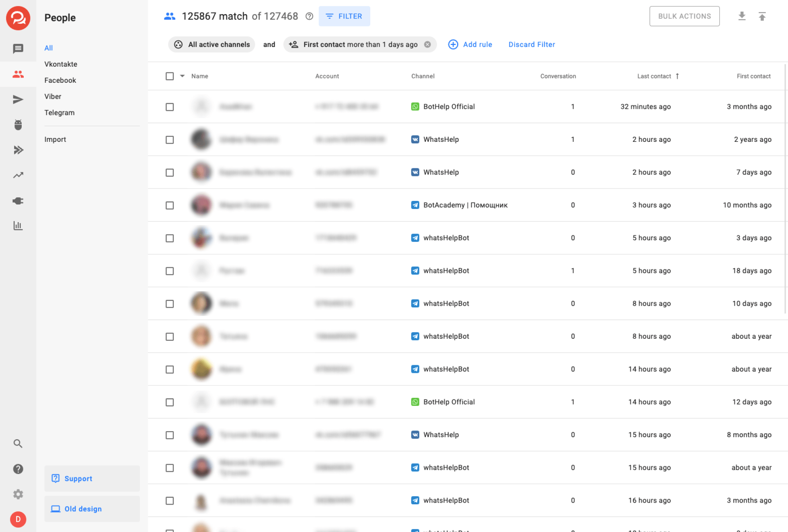This screenshot has width=788, height=532.
Task: Click the download contacts icon
Action: coord(742,16)
